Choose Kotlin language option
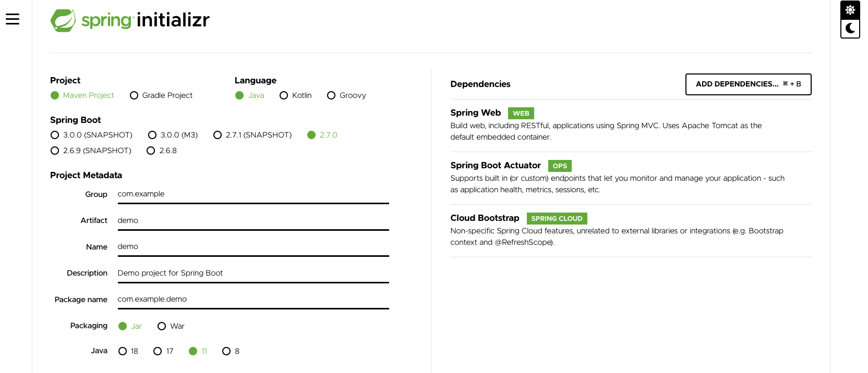 [x=296, y=95]
